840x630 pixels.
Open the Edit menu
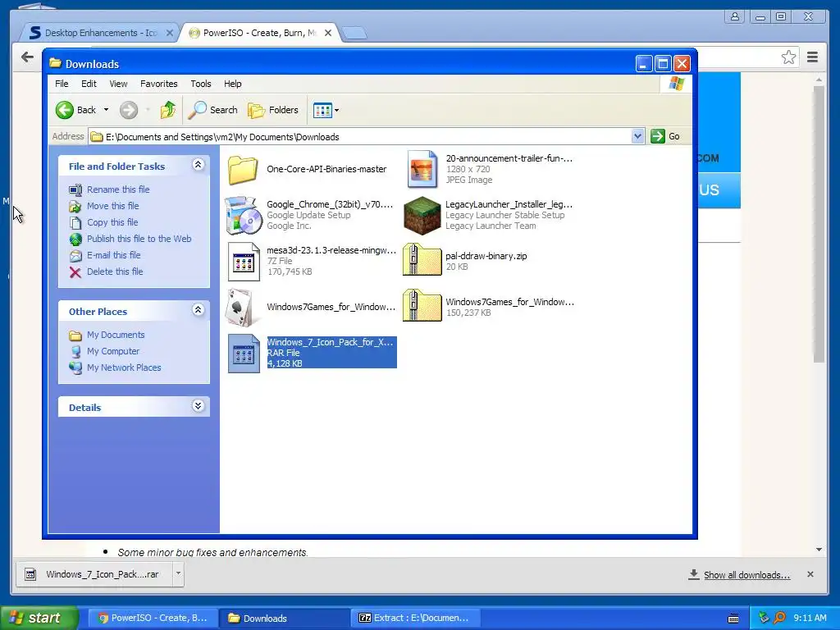click(89, 84)
